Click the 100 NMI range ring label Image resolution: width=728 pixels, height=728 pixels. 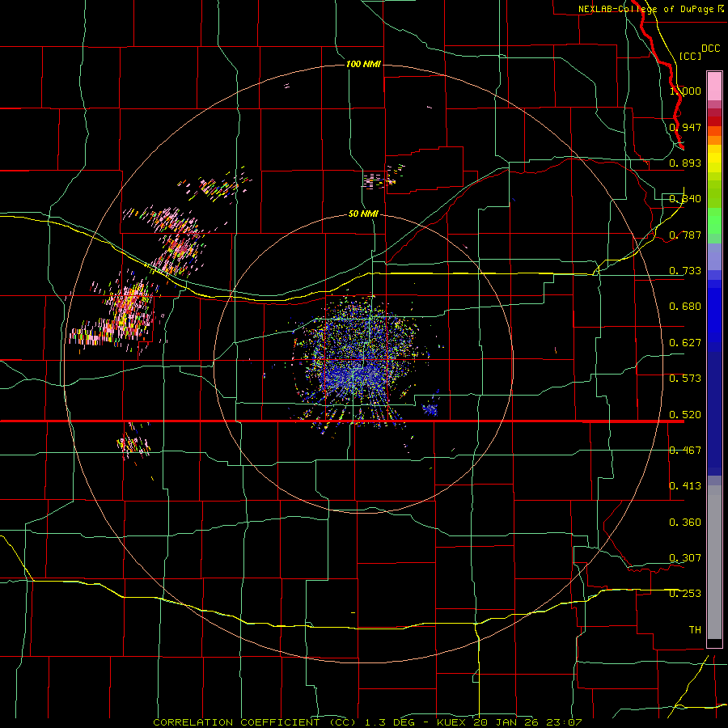363,64
